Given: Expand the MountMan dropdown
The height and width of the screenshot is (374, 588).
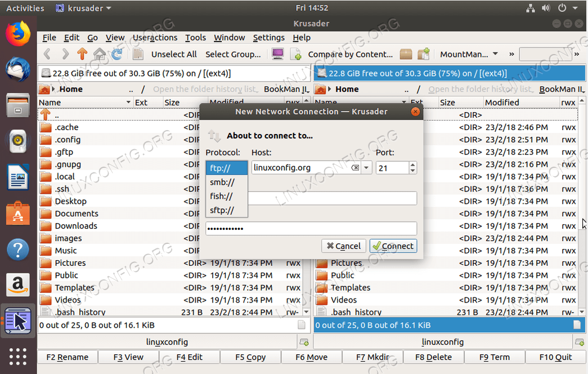Looking at the screenshot, I should tap(496, 54).
